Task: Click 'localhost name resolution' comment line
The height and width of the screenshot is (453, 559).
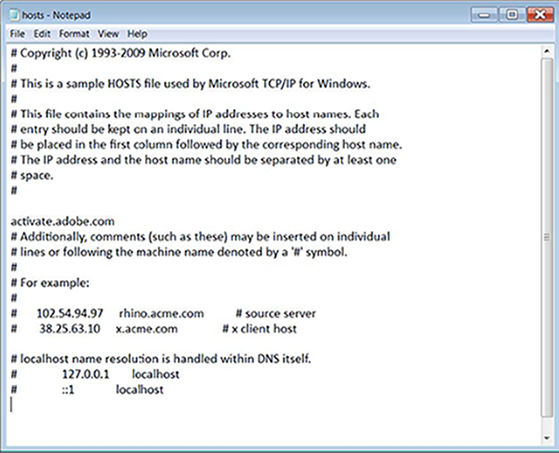Action: 161,359
